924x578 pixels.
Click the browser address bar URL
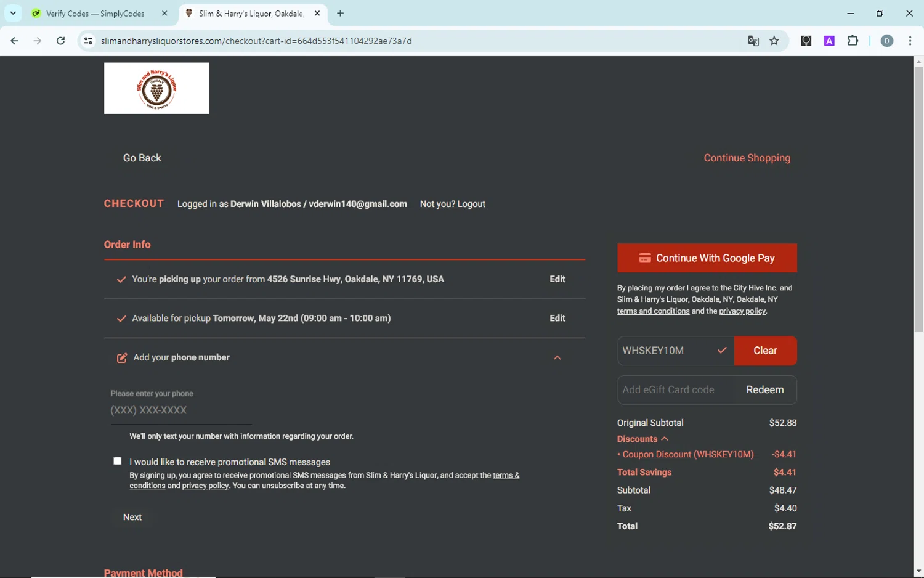[x=256, y=41]
